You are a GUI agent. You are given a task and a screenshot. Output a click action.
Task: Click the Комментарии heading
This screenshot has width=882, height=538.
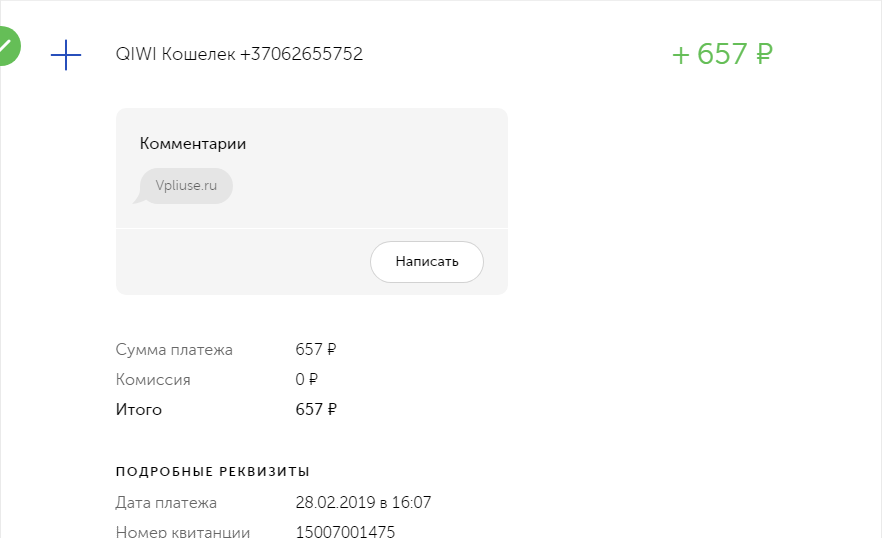(193, 144)
